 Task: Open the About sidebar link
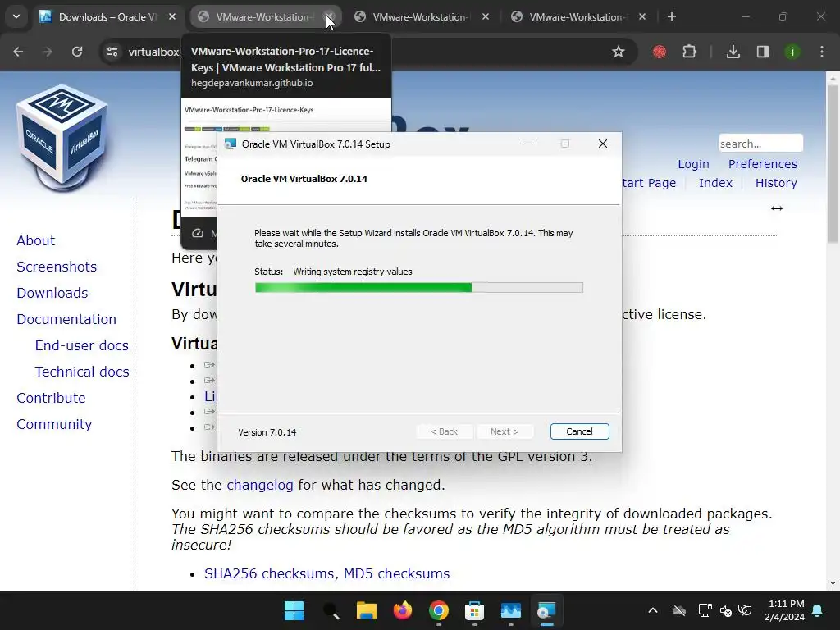click(35, 240)
